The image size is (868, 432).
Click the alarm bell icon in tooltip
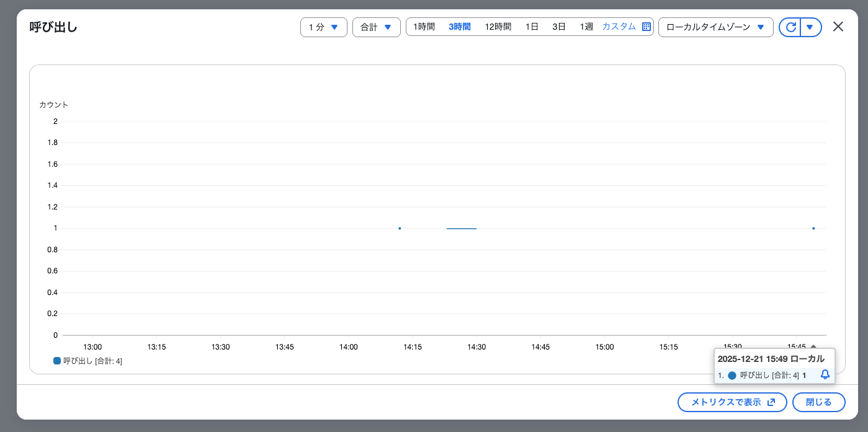point(825,374)
